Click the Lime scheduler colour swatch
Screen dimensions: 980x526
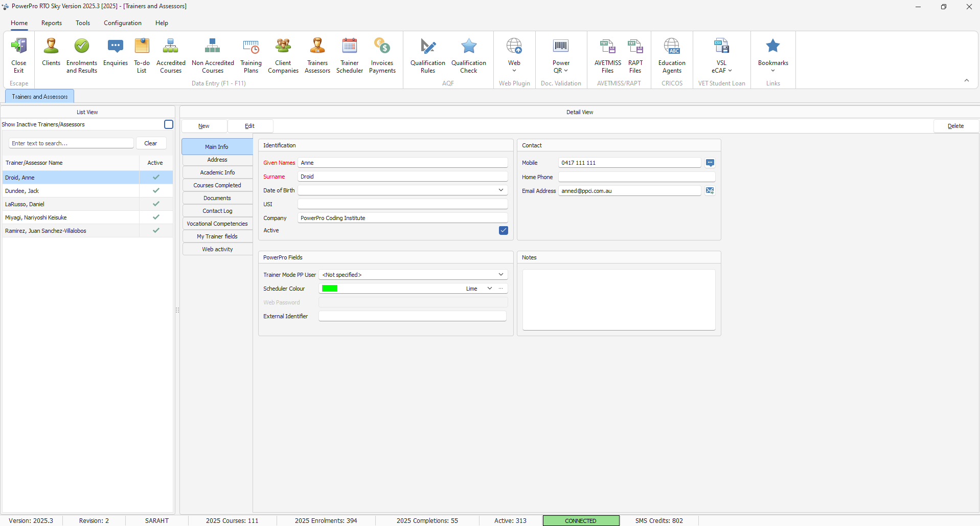tap(330, 289)
